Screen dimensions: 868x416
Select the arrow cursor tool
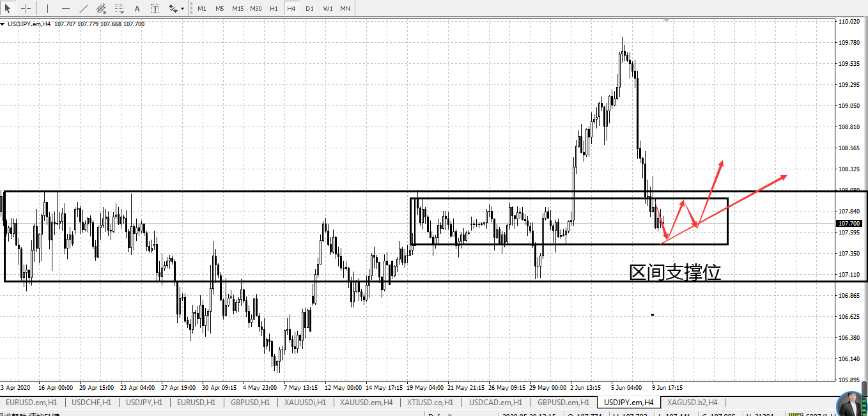[8, 8]
